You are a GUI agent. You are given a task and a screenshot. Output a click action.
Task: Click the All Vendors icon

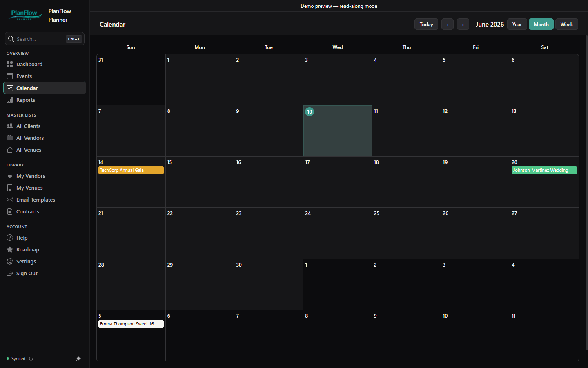click(10, 138)
